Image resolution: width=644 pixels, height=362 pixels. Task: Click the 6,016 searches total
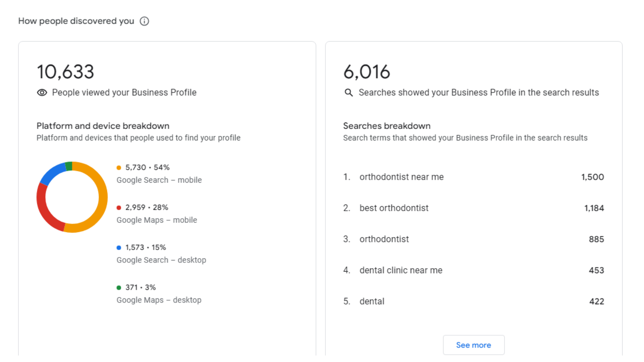[367, 72]
